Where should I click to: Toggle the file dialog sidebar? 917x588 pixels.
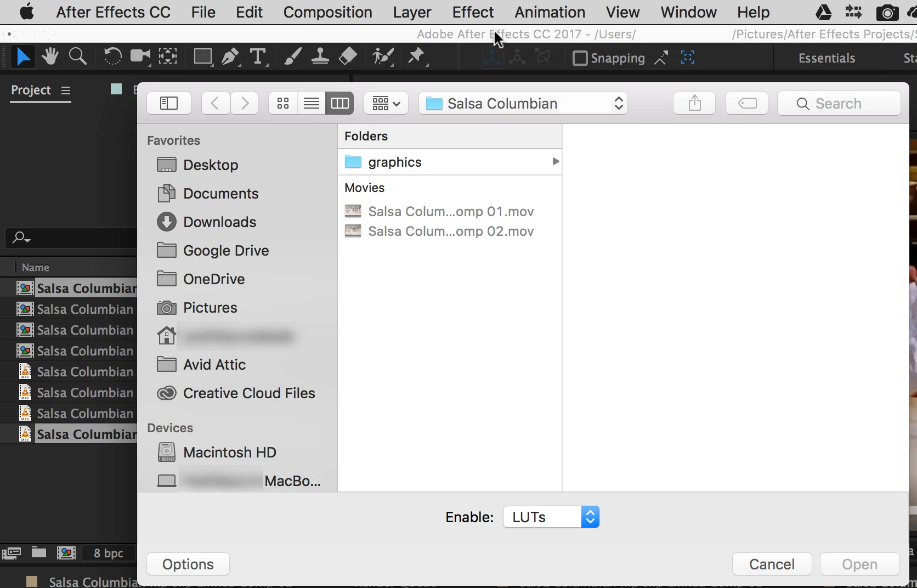(169, 103)
